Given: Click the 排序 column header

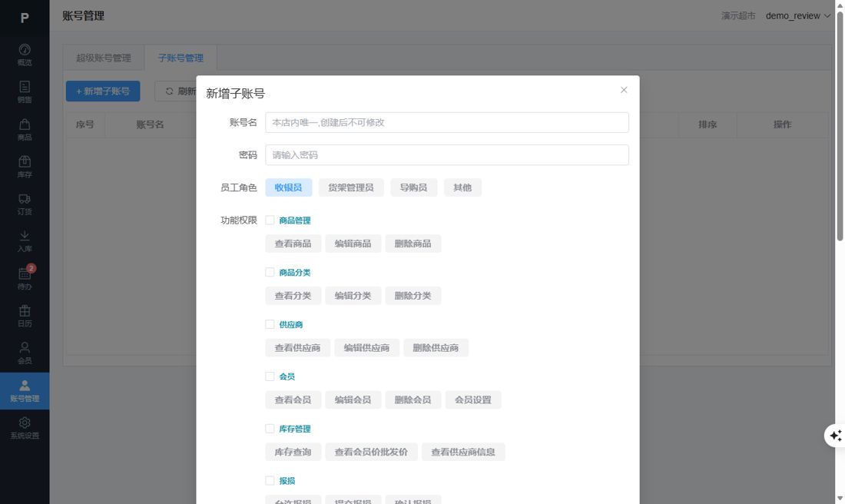Looking at the screenshot, I should [x=707, y=124].
